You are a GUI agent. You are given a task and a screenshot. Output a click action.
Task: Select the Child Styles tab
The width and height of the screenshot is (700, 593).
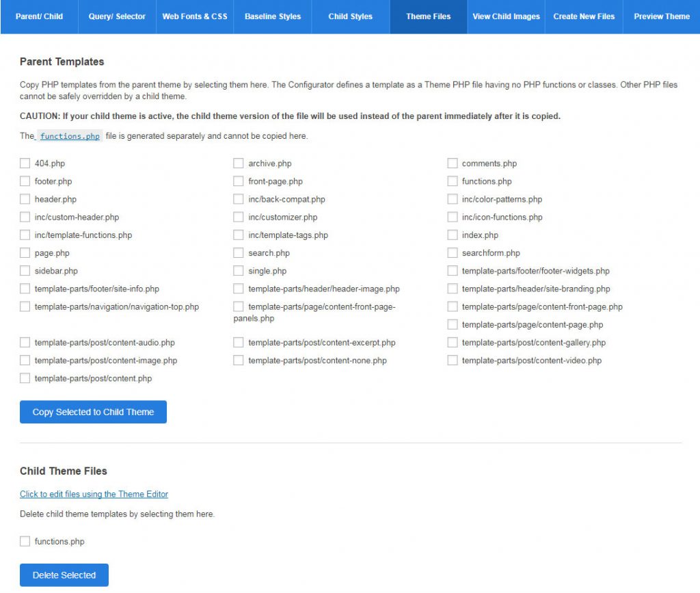[x=351, y=16]
